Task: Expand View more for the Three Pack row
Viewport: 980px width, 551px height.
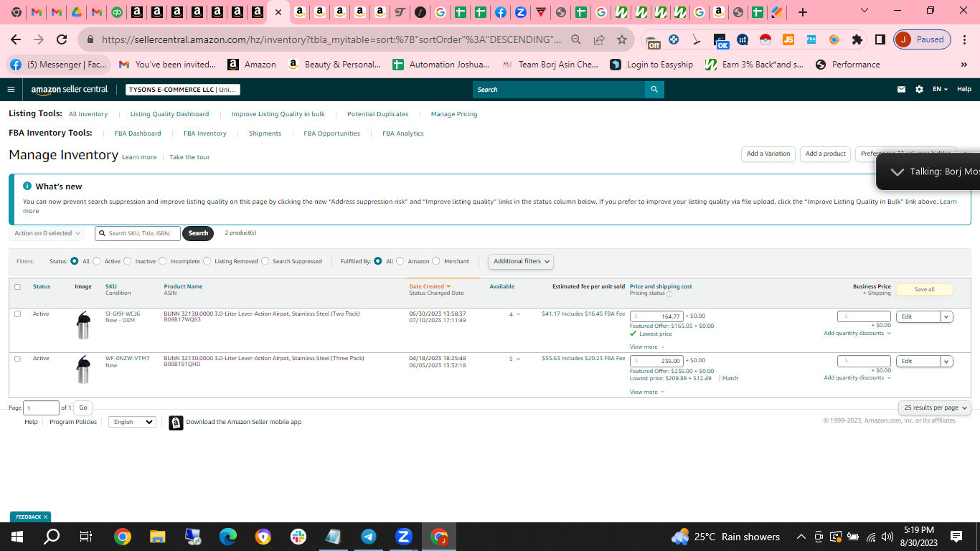Action: click(647, 392)
